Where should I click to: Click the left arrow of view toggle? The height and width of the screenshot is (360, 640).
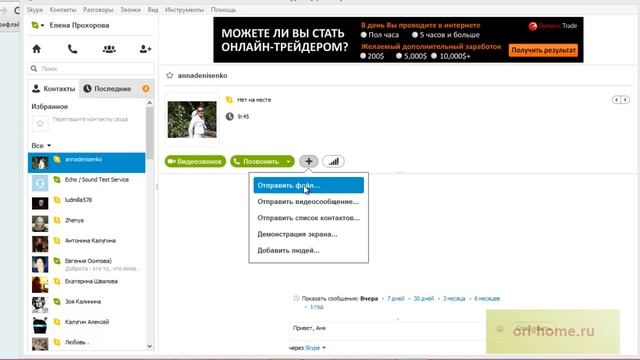click(617, 100)
